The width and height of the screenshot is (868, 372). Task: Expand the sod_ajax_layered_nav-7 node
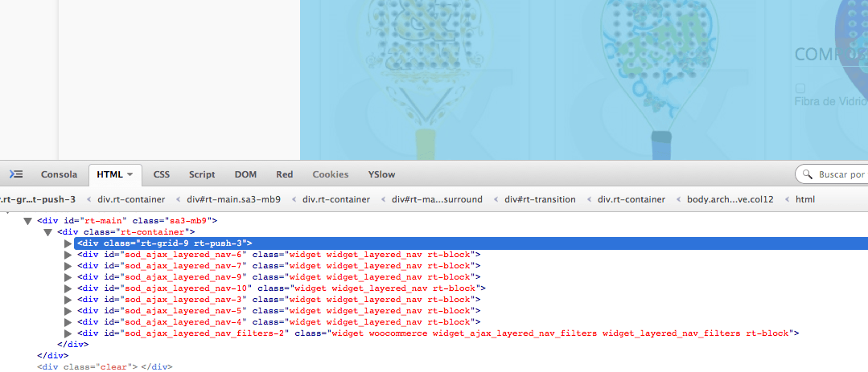(68, 266)
